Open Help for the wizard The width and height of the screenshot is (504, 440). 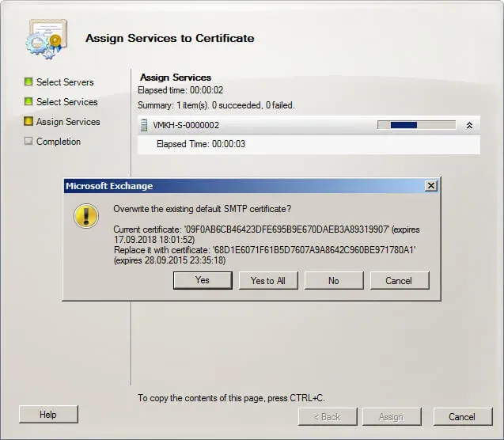48,415
